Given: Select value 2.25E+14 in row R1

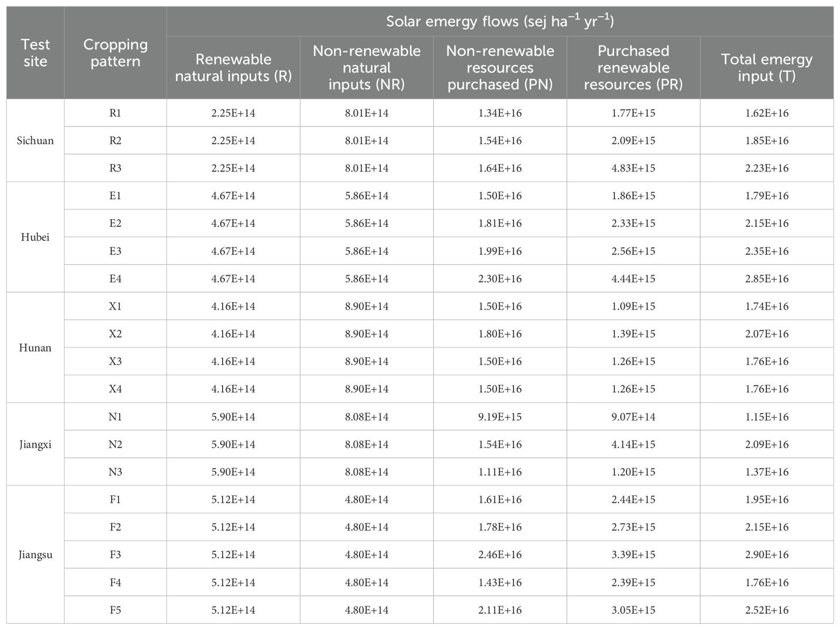Looking at the screenshot, I should click(233, 113).
